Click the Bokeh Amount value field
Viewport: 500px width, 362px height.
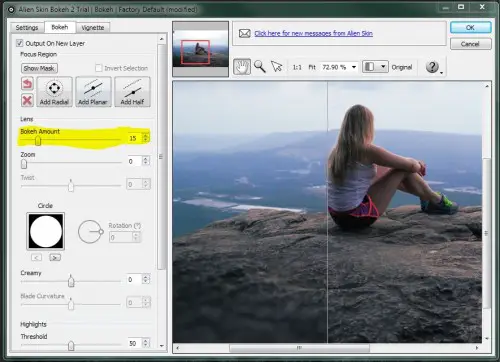click(134, 138)
